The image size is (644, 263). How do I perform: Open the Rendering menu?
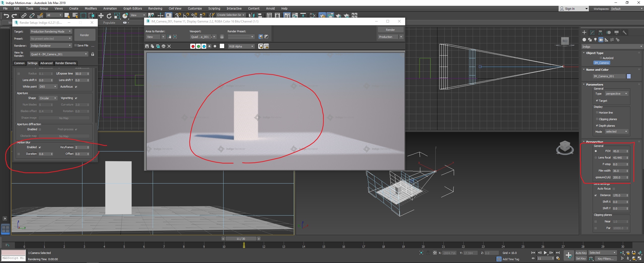pyautogui.click(x=155, y=8)
